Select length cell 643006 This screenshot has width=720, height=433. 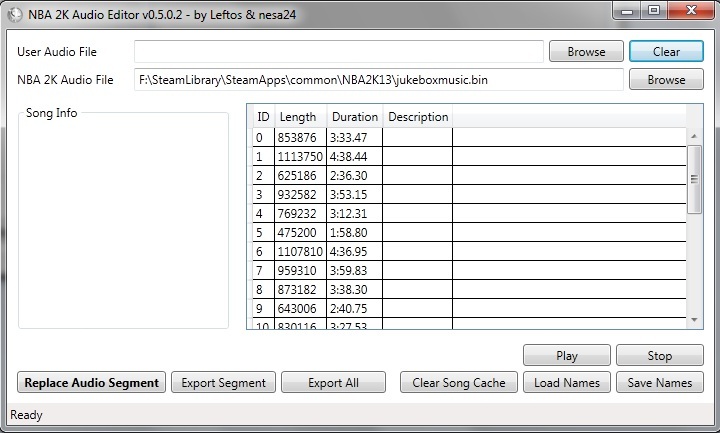pyautogui.click(x=300, y=309)
